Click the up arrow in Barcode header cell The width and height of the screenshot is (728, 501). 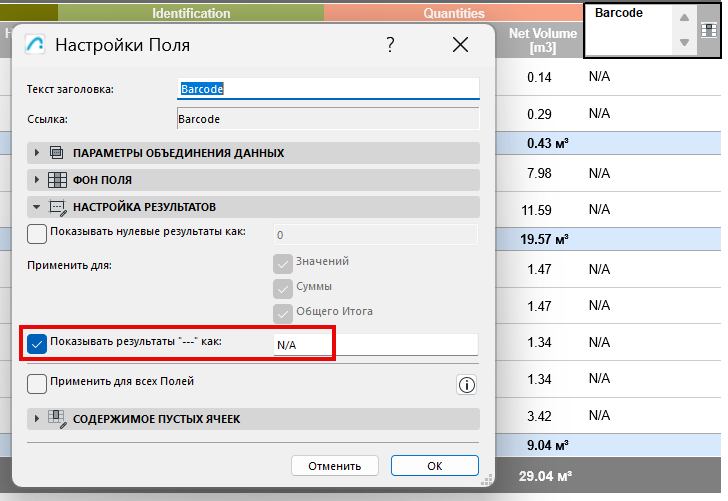tap(684, 18)
